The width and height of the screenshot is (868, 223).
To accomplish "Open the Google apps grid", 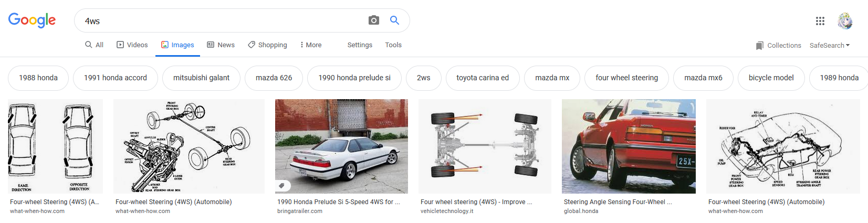I will pyautogui.click(x=820, y=21).
